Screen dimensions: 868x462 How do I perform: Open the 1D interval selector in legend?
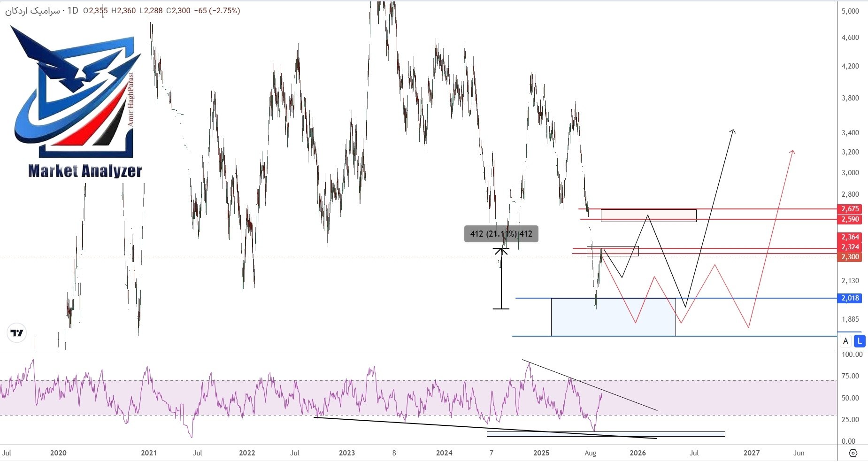[72, 10]
